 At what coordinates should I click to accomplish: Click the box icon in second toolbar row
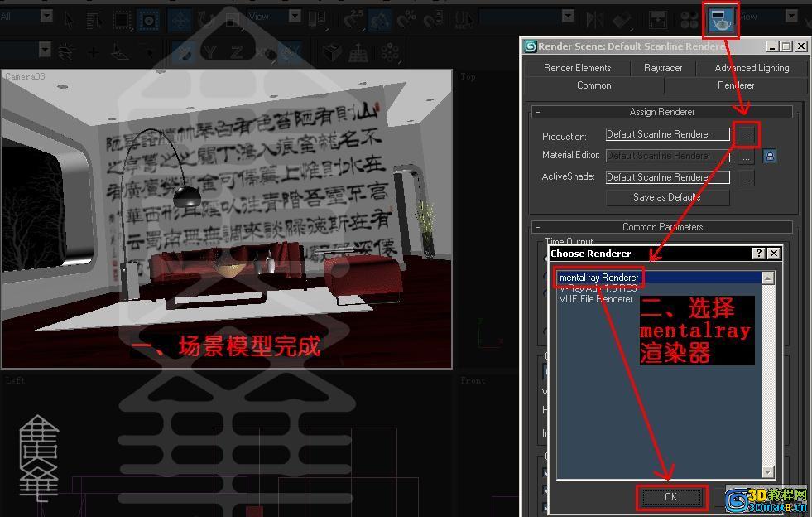coord(332,52)
